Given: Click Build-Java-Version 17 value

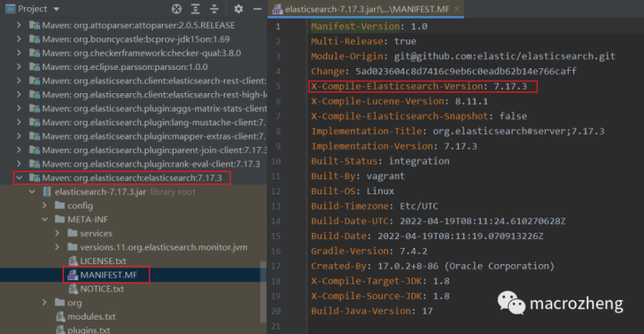Looking at the screenshot, I should (428, 311).
